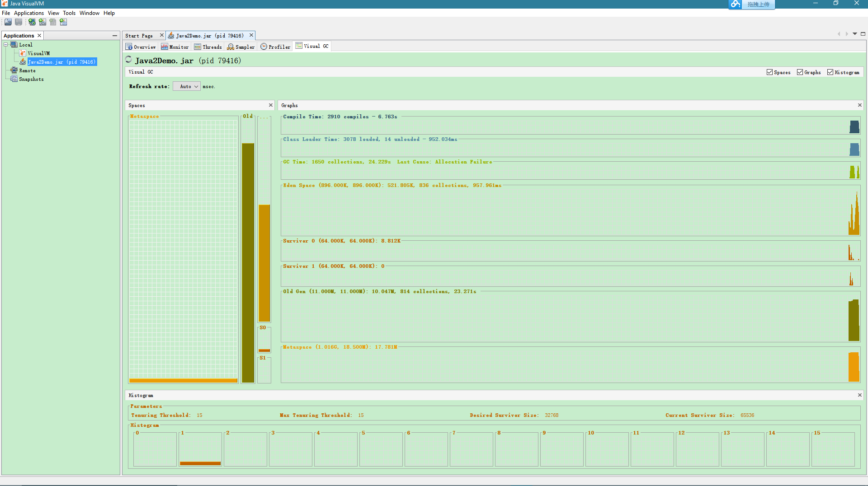Click the Profiler clock icon

[264, 47]
